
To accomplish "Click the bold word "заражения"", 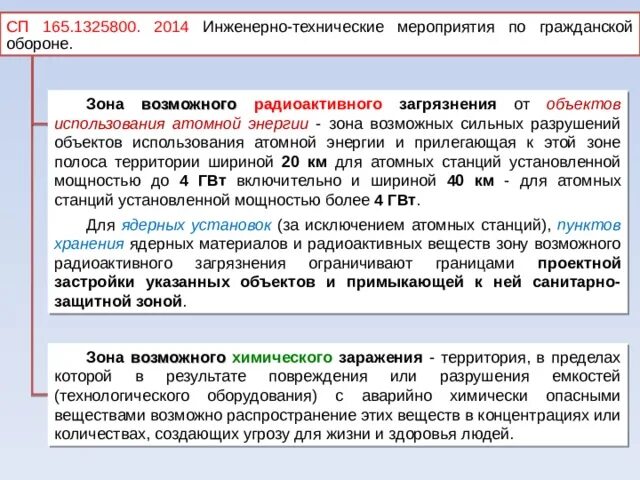I will tap(380, 358).
